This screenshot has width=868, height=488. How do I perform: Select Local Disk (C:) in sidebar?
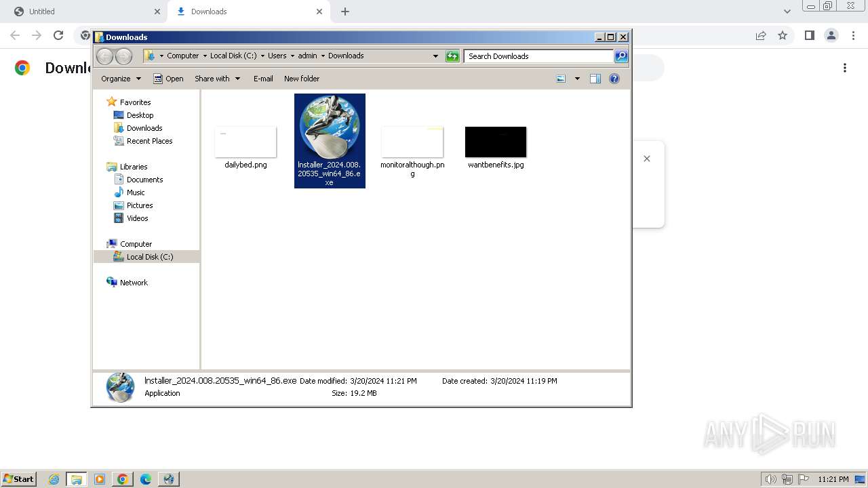150,257
